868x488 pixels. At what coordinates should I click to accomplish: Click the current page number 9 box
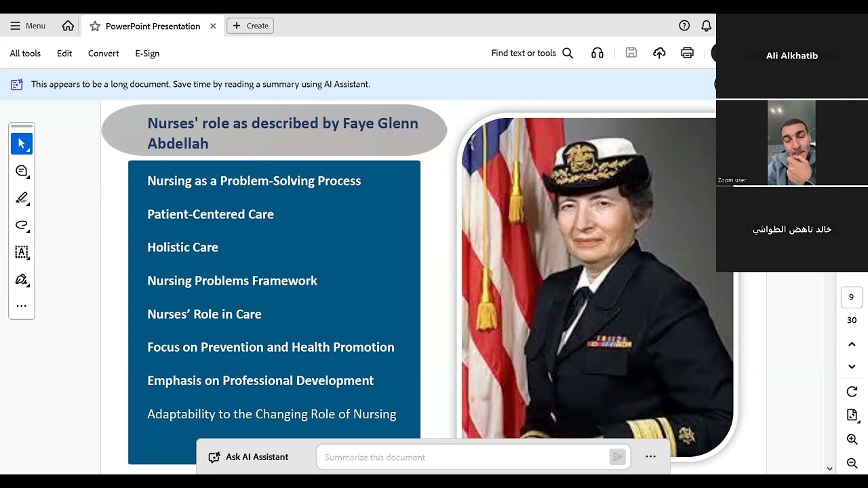click(x=852, y=297)
